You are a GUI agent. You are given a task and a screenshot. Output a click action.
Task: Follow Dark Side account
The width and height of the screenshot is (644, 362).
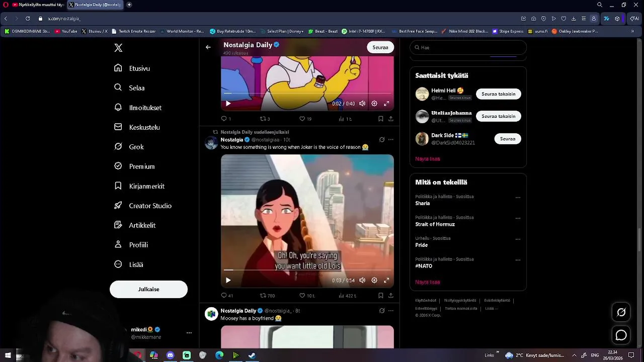click(508, 139)
